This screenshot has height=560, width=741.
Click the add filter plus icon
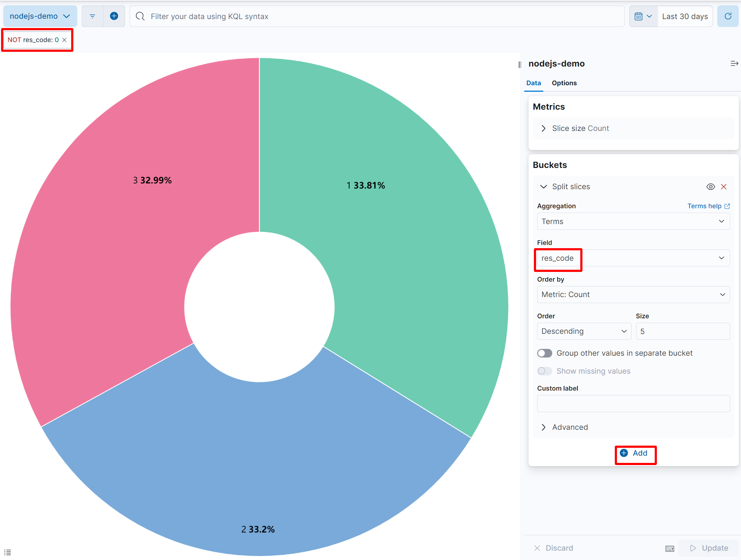point(114,16)
